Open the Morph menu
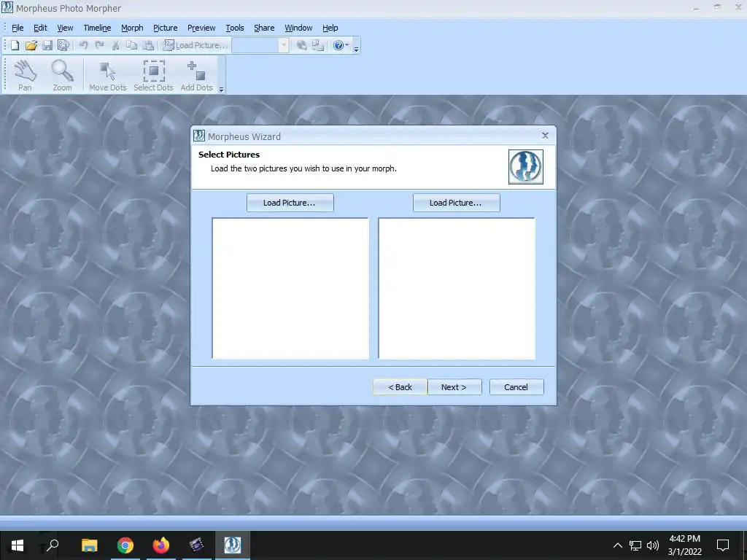 pyautogui.click(x=132, y=28)
